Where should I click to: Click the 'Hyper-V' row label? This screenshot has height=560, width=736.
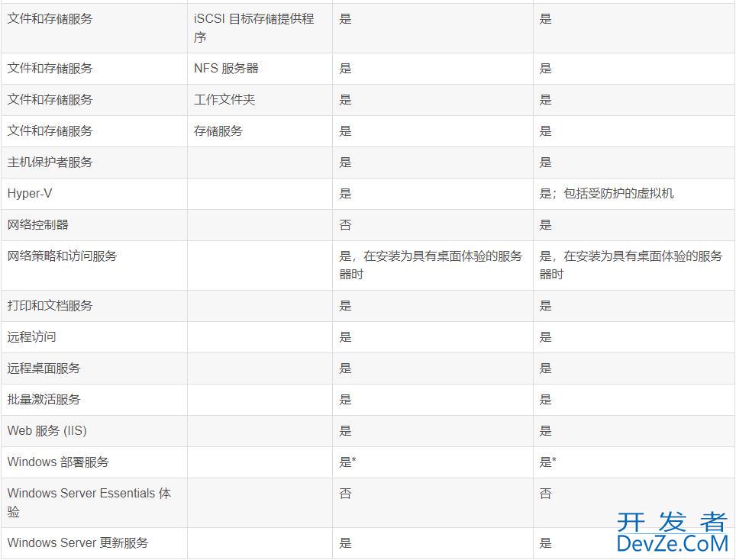pos(30,193)
